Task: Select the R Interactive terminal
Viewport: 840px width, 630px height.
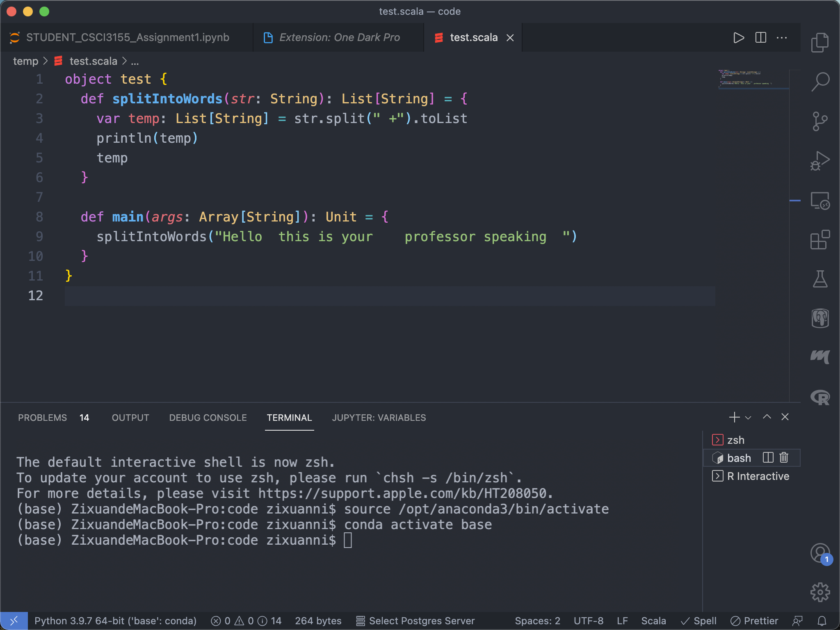Action: 758,476
